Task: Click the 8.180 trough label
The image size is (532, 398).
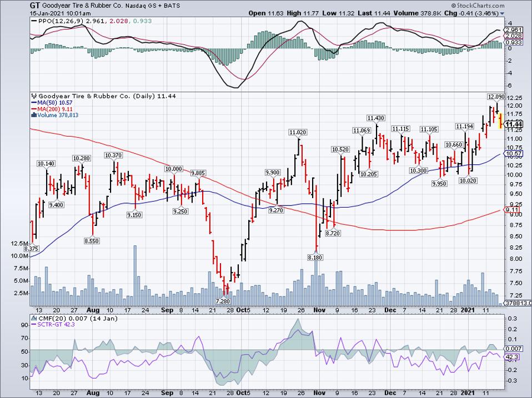Action: tap(315, 258)
